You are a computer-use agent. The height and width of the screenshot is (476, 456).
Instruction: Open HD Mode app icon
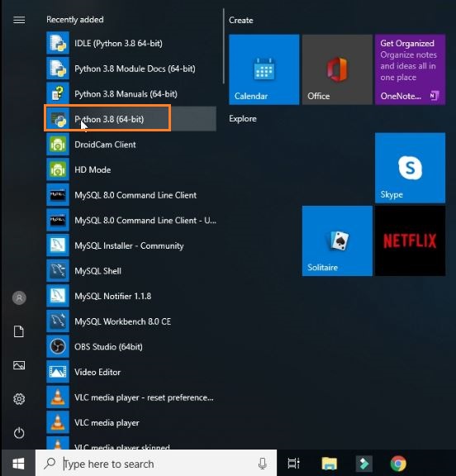pyautogui.click(x=58, y=169)
